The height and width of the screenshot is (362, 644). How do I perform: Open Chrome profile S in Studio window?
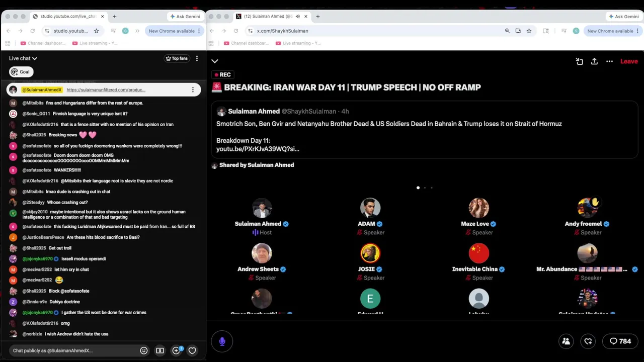[125, 31]
